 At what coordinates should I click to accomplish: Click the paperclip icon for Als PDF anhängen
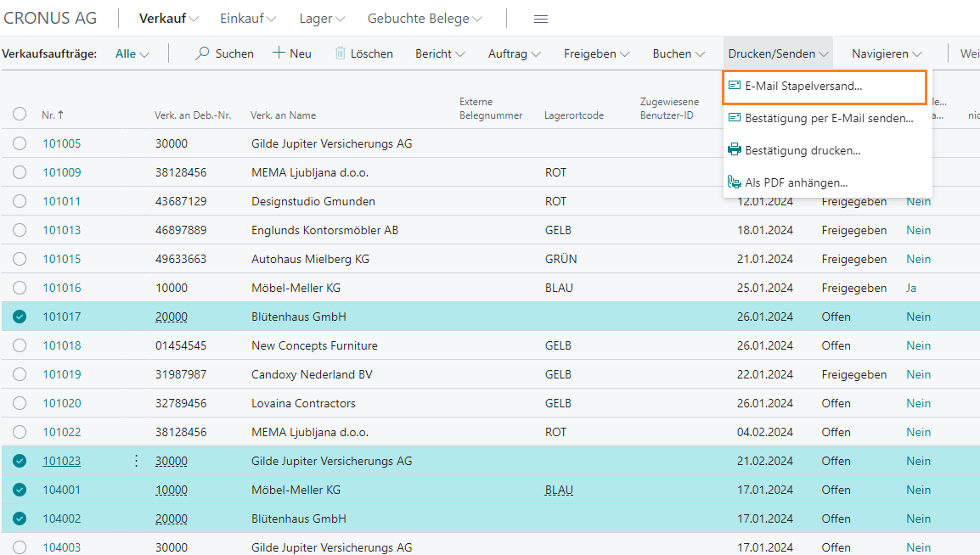tap(735, 182)
